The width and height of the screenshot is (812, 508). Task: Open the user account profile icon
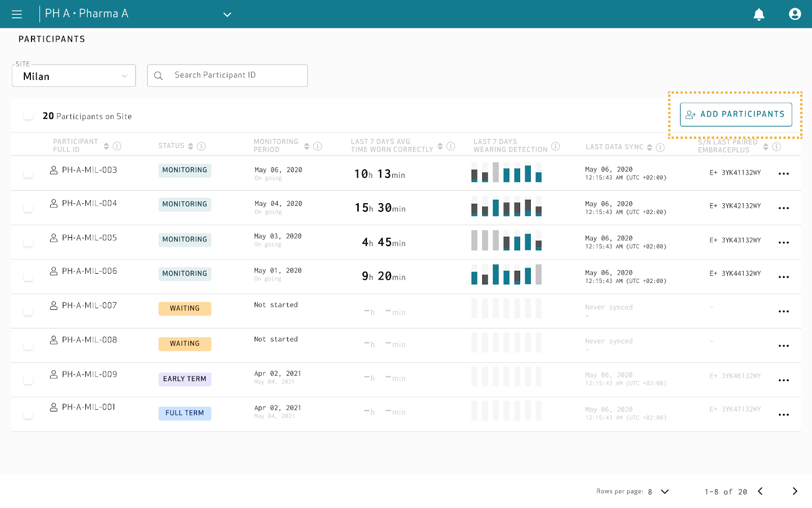(795, 14)
